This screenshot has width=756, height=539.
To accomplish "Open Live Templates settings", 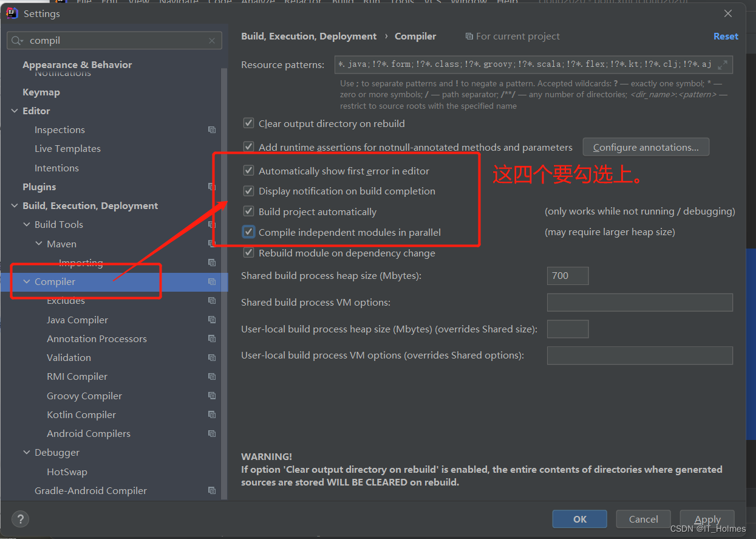I will [x=67, y=148].
